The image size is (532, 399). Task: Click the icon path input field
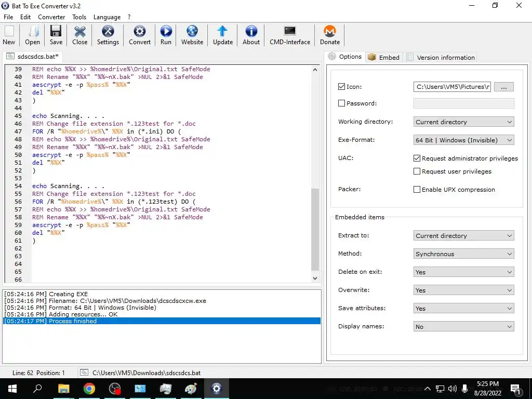[x=452, y=87]
